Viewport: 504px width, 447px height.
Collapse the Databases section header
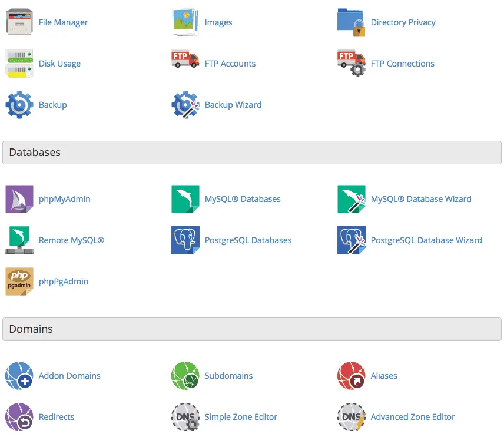(252, 153)
